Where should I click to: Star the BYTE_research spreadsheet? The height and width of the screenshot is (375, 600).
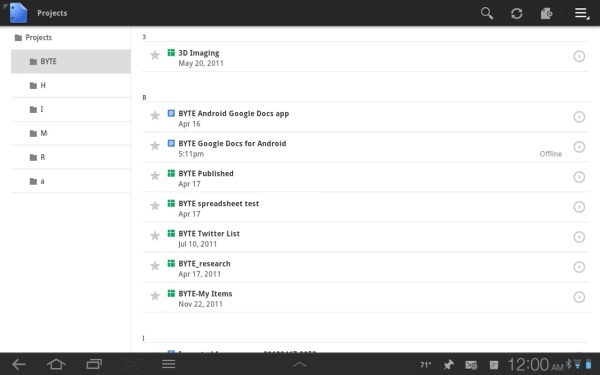[155, 266]
